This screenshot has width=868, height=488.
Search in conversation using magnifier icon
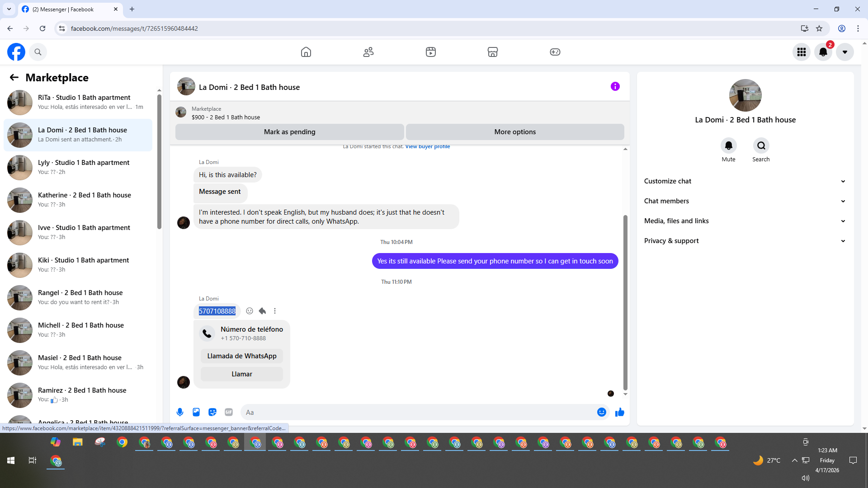(761, 145)
